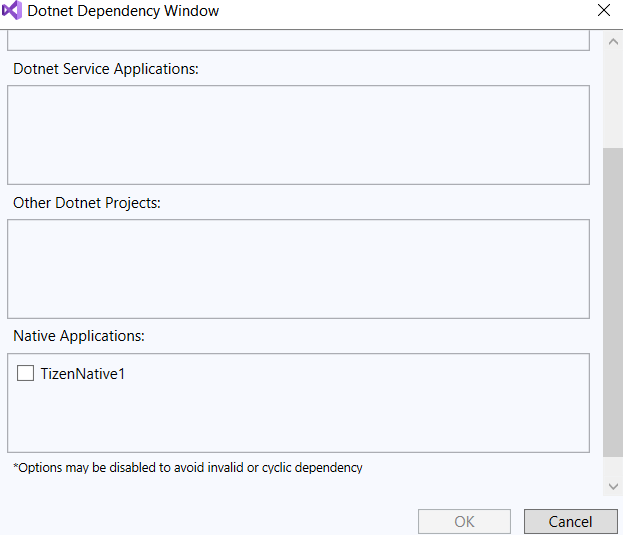Image resolution: width=623 pixels, height=535 pixels.
Task: Enable the TizenNative1 checkbox
Action: (x=26, y=374)
